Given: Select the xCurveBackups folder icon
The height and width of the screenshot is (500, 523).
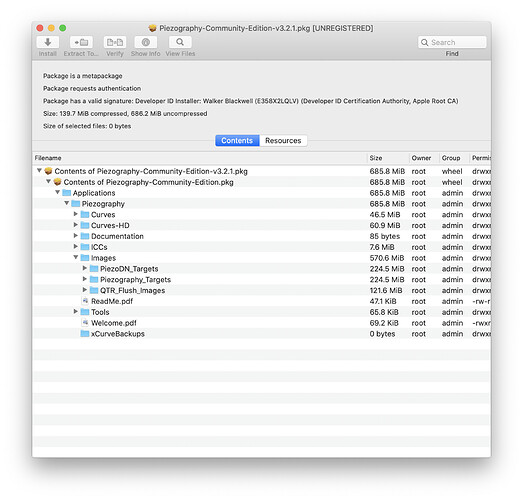Looking at the screenshot, I should click(x=85, y=334).
